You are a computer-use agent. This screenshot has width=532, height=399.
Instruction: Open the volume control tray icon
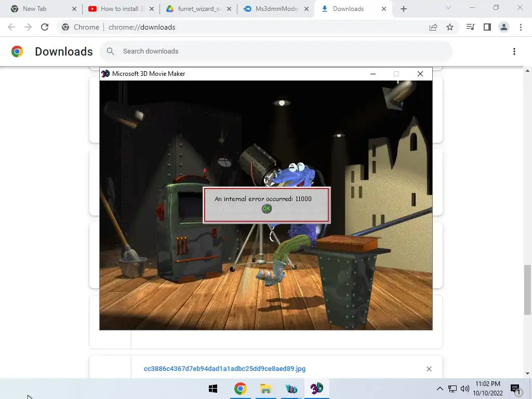coord(465,389)
